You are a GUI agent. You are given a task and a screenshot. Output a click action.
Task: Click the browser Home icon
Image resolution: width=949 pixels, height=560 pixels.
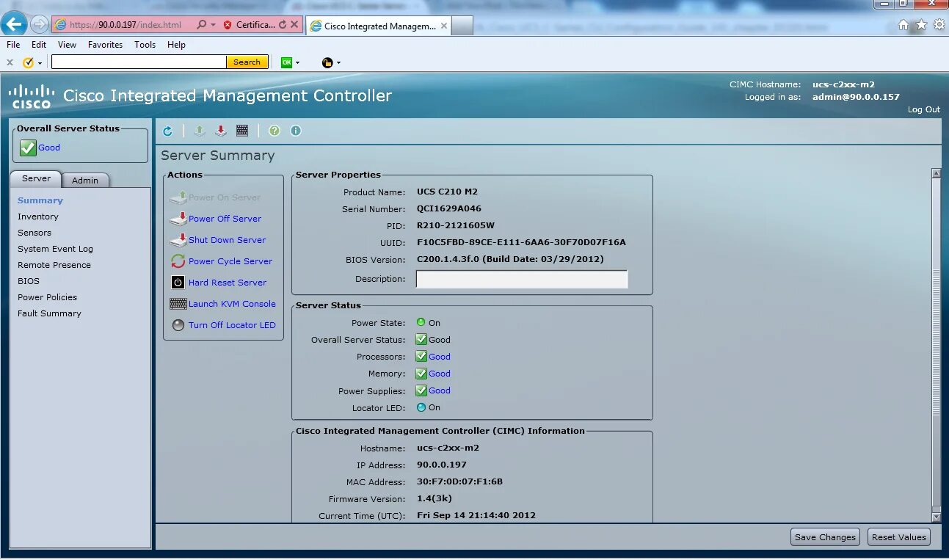point(903,24)
